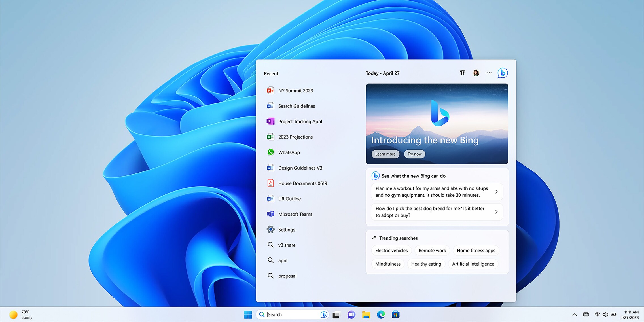644x322 pixels.
Task: Open NY Summit 2023 PowerPoint file
Action: coord(296,90)
